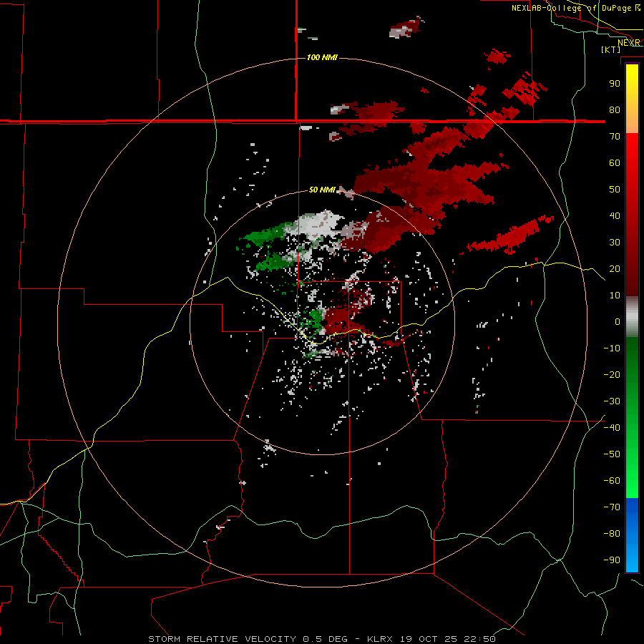Click the 50 value on the velocity scale
The height and width of the screenshot is (644, 644).
click(x=615, y=190)
